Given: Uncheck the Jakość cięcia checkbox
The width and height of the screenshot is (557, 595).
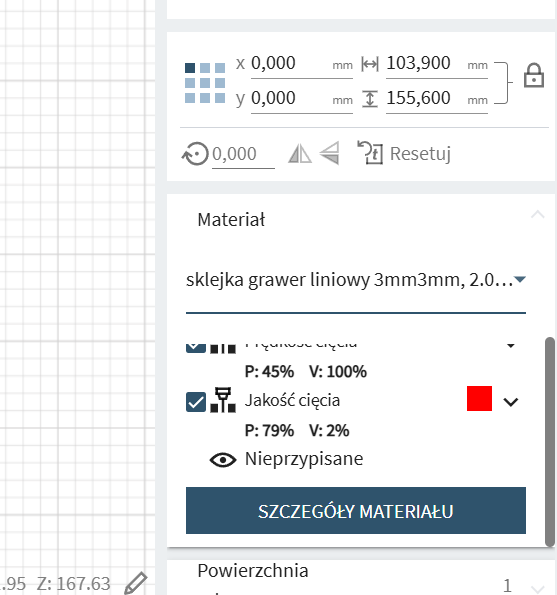Looking at the screenshot, I should (x=196, y=402).
